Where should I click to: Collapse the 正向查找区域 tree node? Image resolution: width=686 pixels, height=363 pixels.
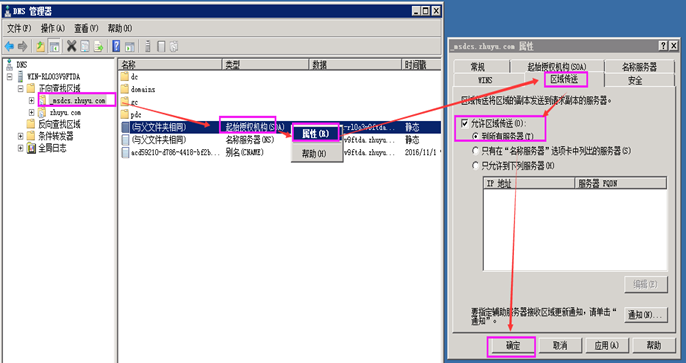coord(20,88)
